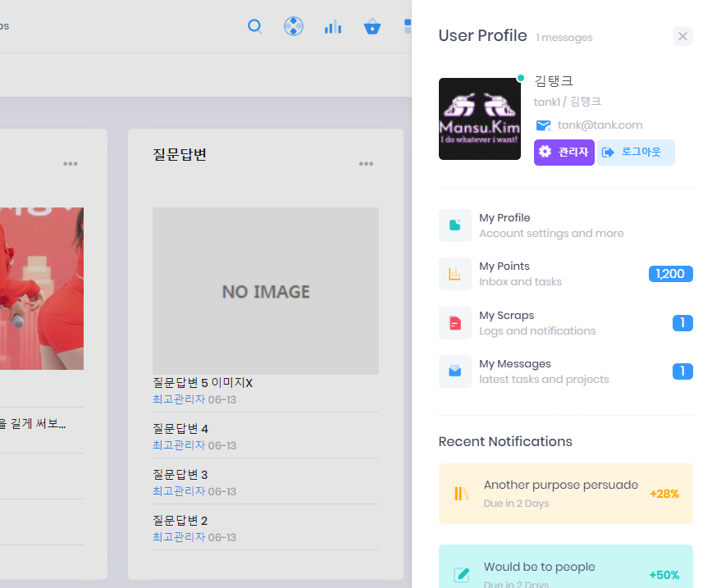712x588 pixels.
Task: Open the bar chart statistics icon
Action: point(333,27)
